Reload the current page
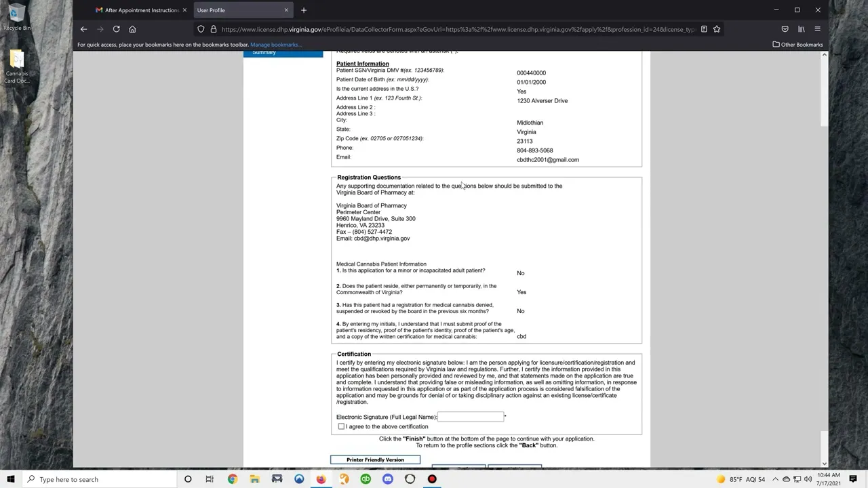The width and height of the screenshot is (868, 488). (116, 29)
